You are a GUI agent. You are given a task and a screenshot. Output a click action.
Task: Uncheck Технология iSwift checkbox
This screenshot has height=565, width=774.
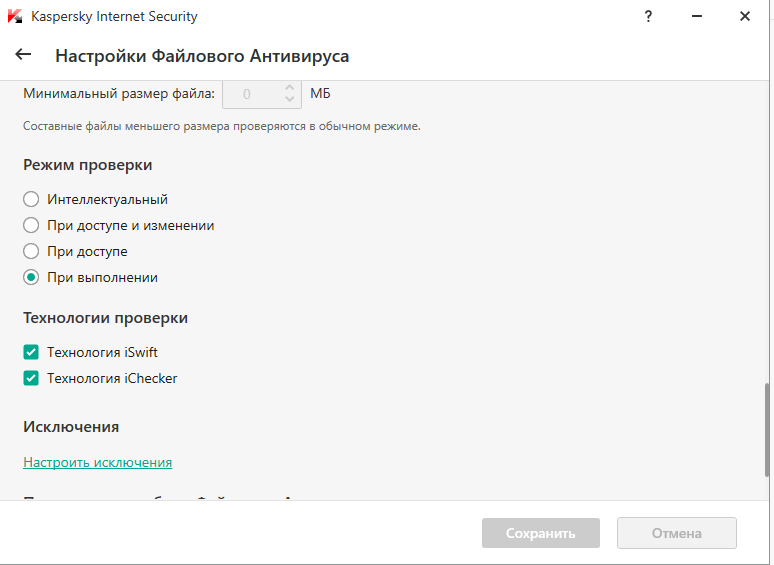tap(31, 352)
